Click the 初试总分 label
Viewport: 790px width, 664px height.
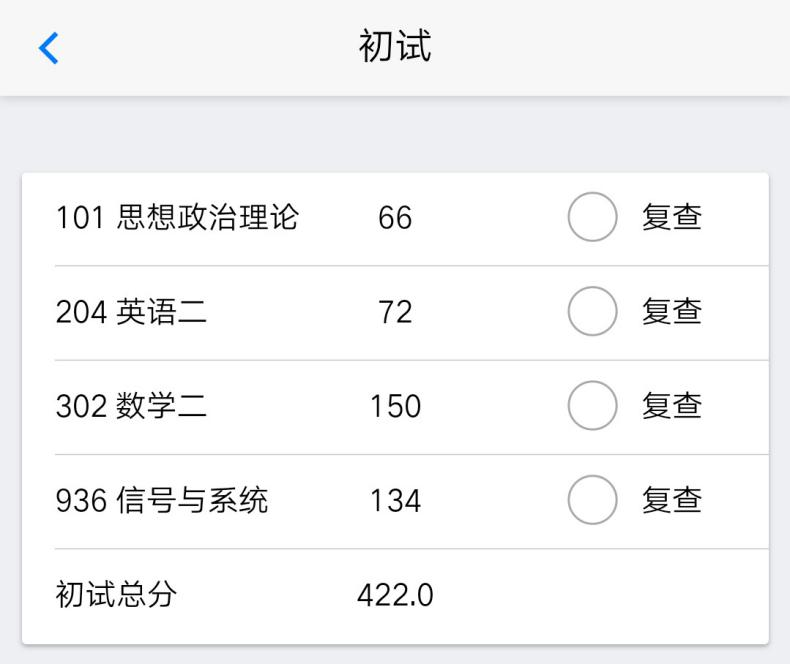[116, 595]
